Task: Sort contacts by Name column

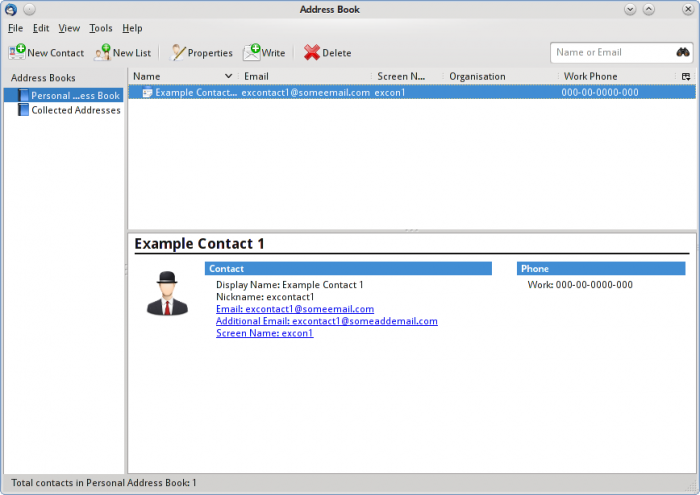Action: tap(183, 76)
